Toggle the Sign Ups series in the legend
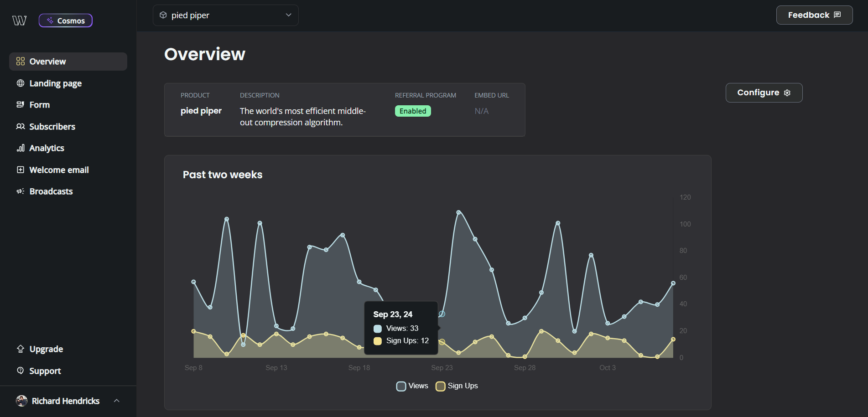Screen dimensions: 868x417 [456, 386]
